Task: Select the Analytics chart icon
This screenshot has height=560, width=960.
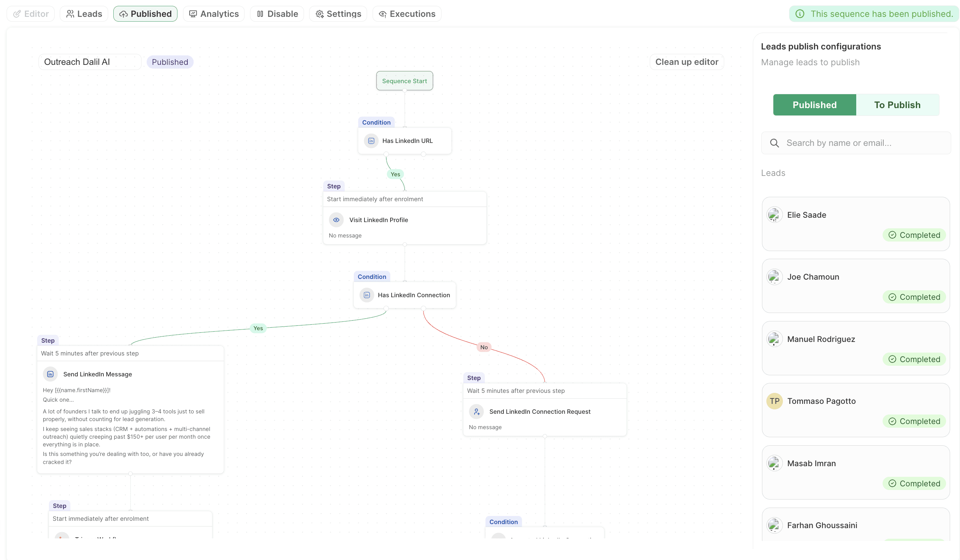Action: [x=193, y=14]
